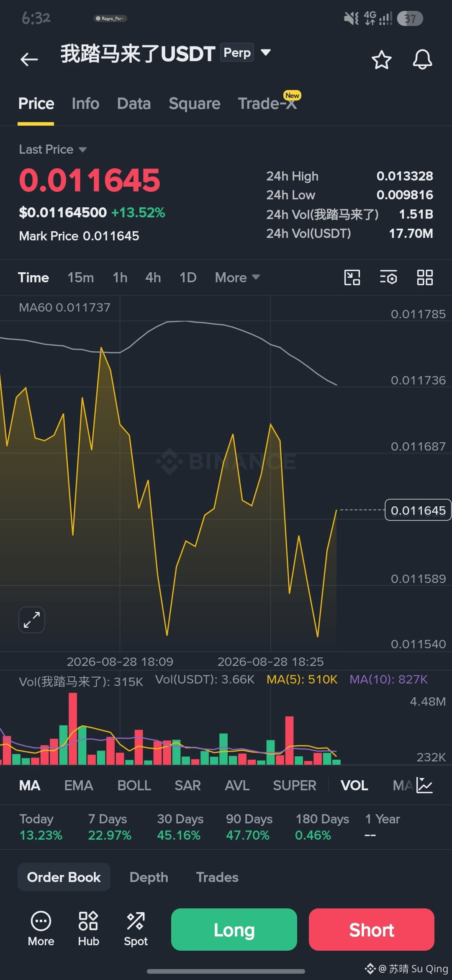Select the 4h chart interval
The width and height of the screenshot is (452, 980).
point(153,277)
